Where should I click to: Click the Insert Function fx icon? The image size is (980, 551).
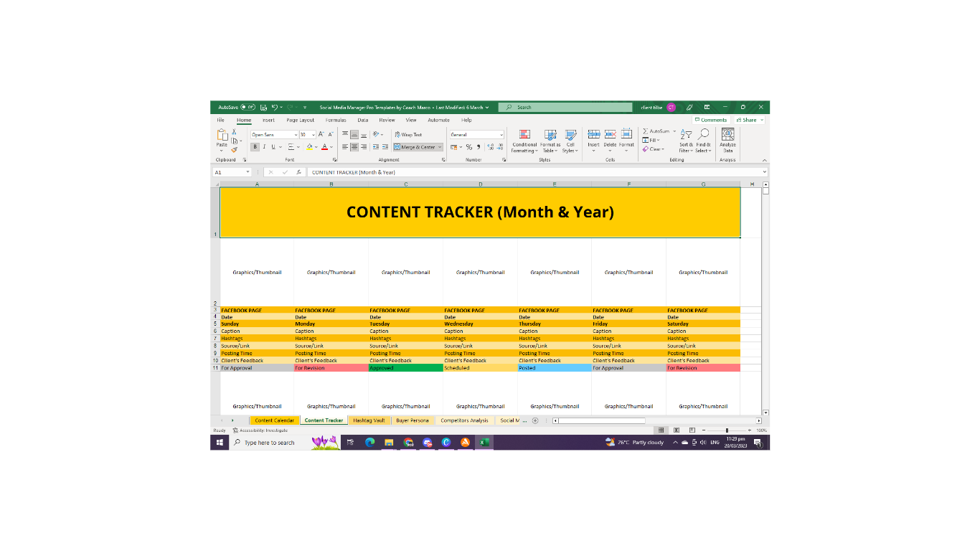[x=298, y=172]
